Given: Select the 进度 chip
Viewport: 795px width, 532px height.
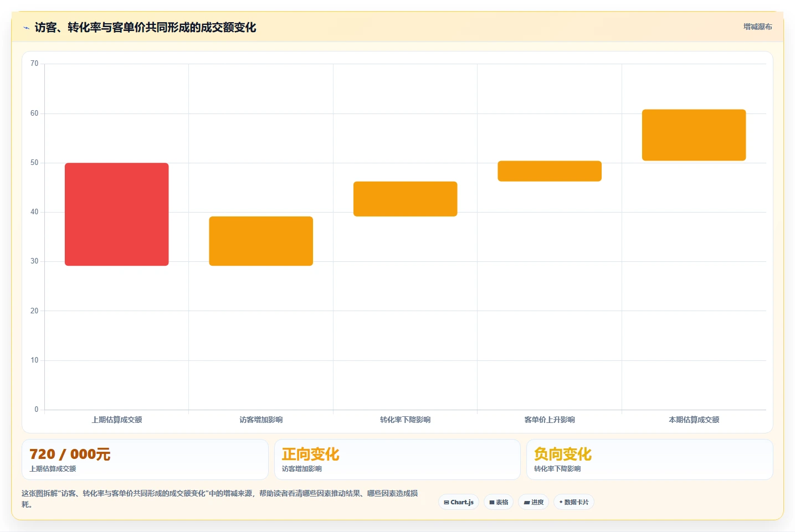Looking at the screenshot, I should [x=534, y=502].
